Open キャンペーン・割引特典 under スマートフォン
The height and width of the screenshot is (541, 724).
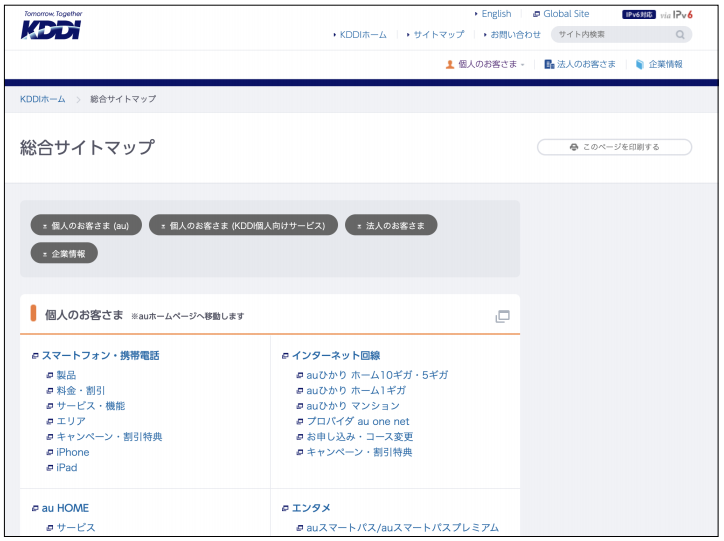[x=109, y=437]
